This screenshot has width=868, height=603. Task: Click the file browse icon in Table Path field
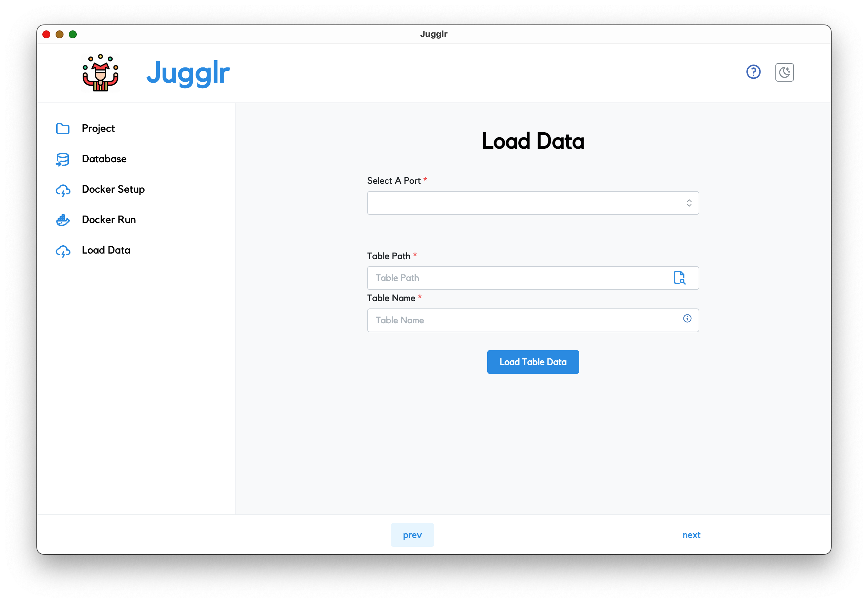[x=680, y=278]
